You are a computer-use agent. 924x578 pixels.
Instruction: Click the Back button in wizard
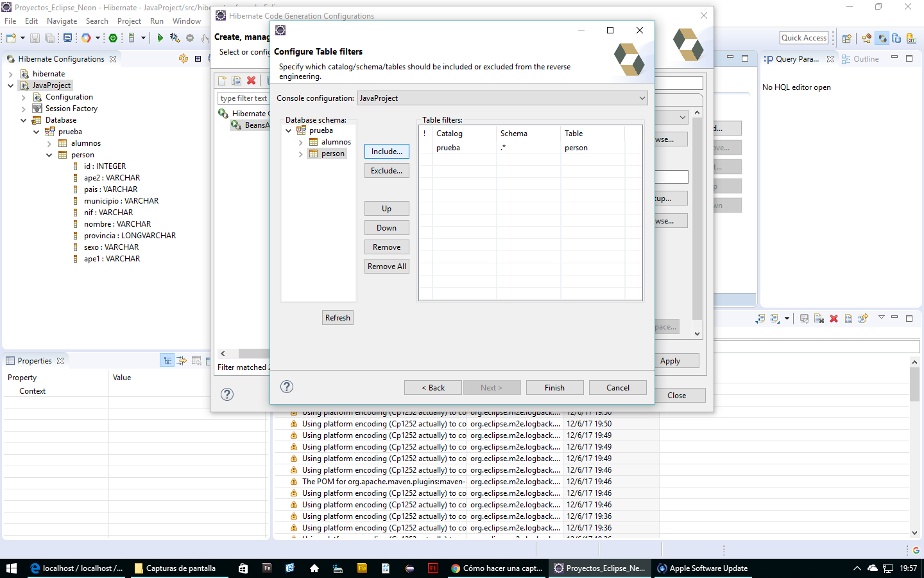pos(433,388)
